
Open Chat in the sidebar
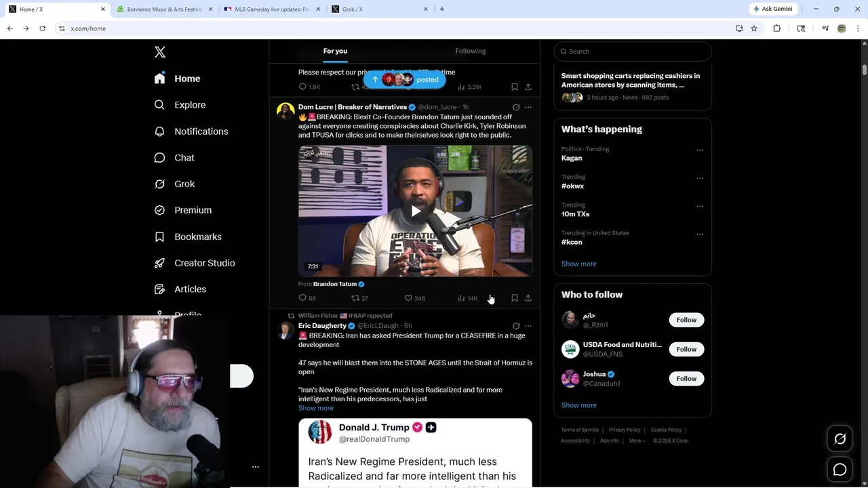(x=174, y=157)
